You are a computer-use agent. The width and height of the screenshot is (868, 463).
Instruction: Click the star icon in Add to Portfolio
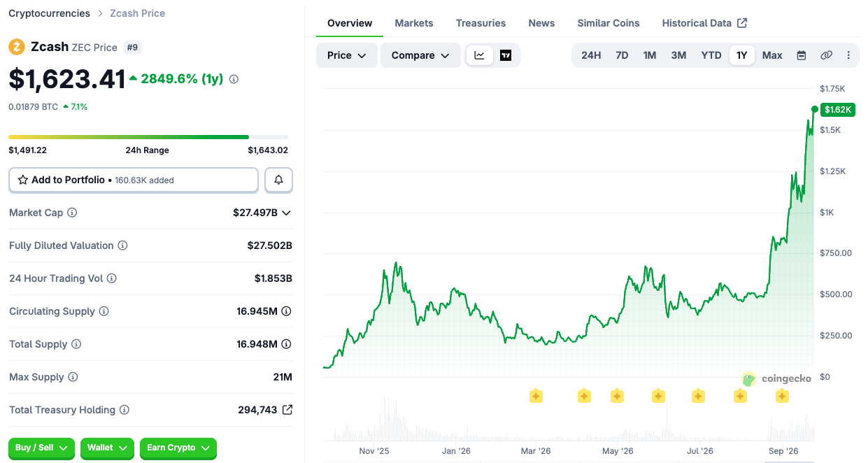23,180
